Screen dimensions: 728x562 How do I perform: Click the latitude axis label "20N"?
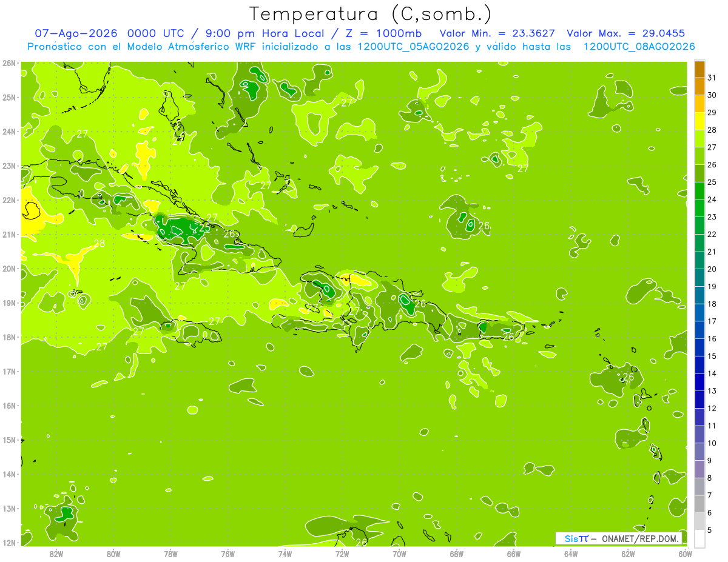9,269
